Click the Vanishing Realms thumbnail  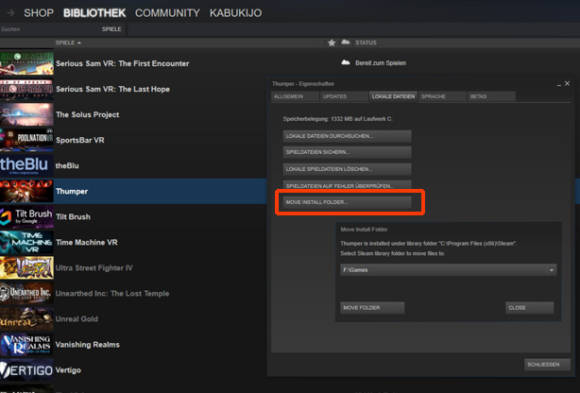pyautogui.click(x=27, y=345)
